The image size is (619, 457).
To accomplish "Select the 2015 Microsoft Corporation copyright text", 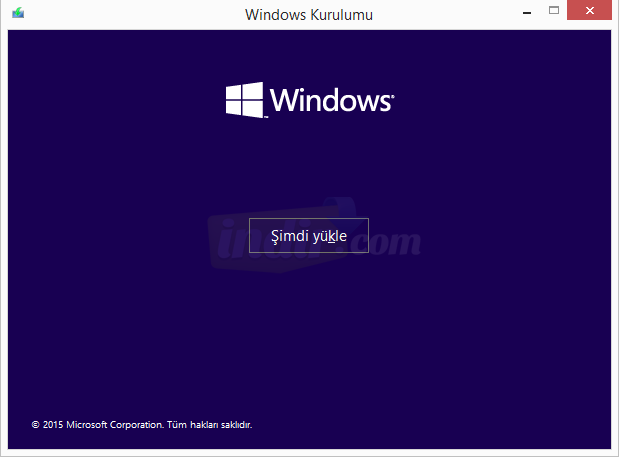I will [x=142, y=425].
